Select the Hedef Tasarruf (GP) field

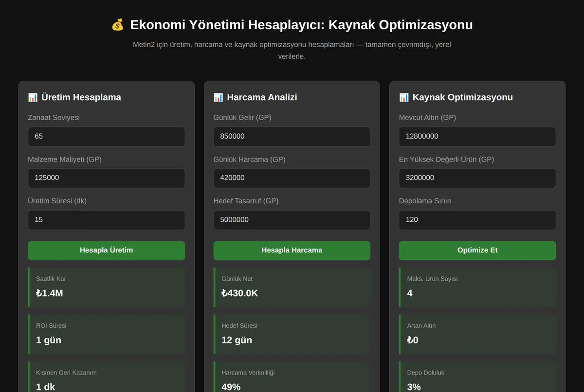[292, 220]
